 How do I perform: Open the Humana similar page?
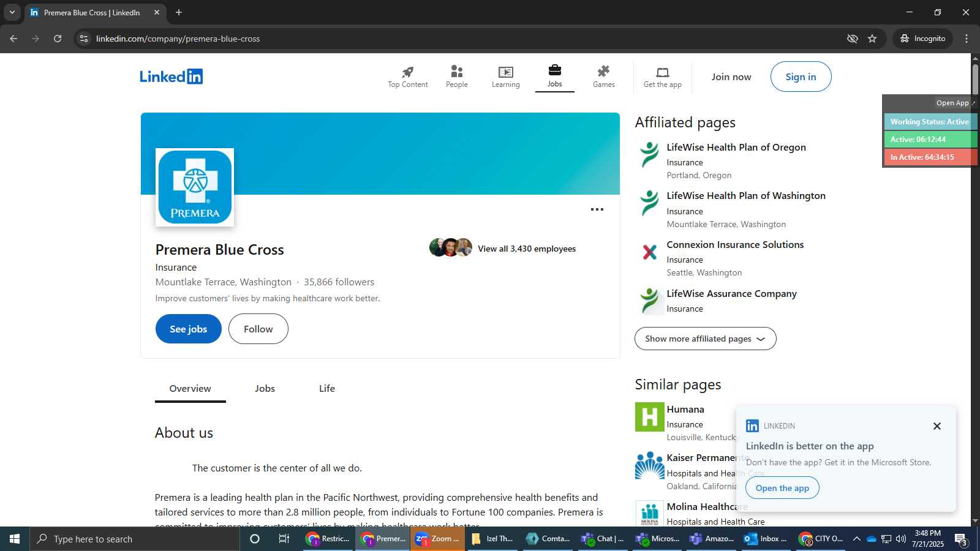685,410
